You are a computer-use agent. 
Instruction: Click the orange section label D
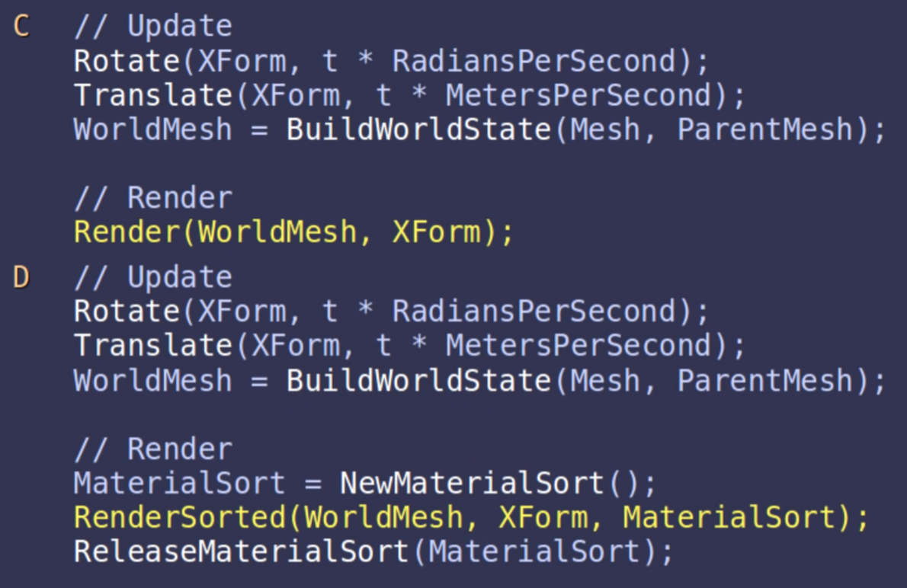tap(21, 278)
